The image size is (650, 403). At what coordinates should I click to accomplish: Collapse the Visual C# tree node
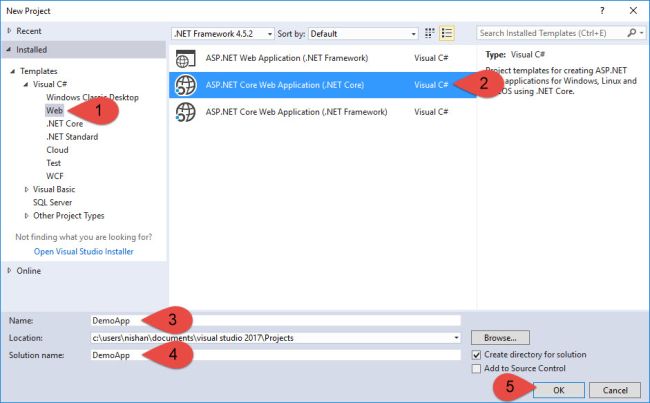tap(26, 84)
